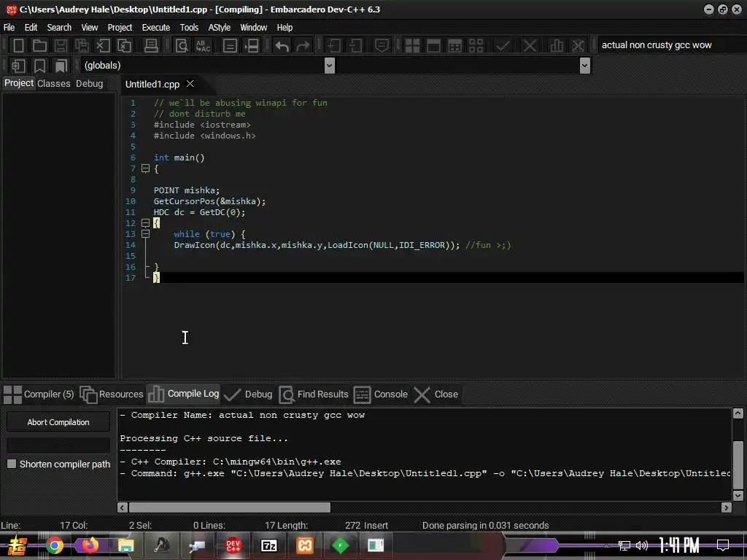Collapse the while loop fold at line 13
The width and height of the screenshot is (747, 560).
tap(145, 234)
